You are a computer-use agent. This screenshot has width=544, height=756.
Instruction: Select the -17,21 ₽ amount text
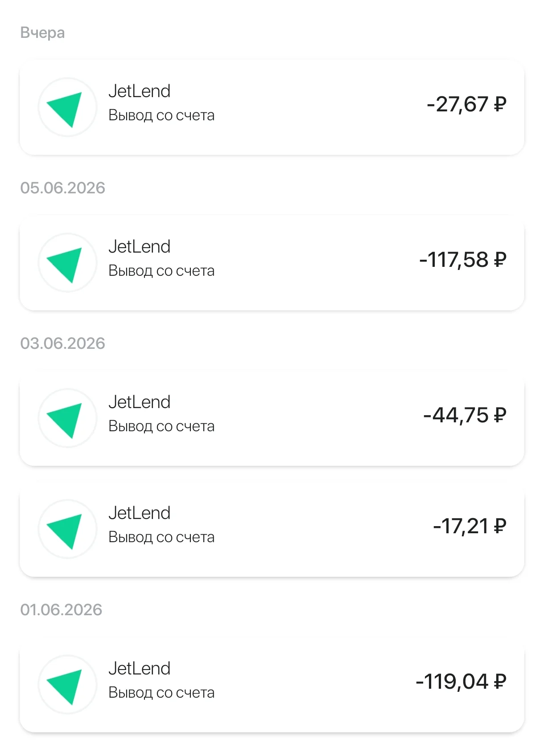470,526
